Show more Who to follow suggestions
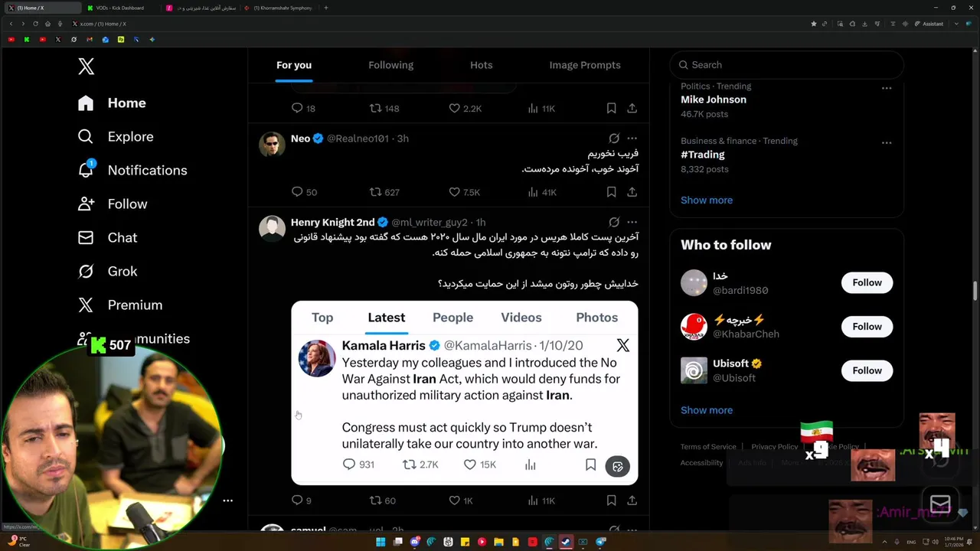980x551 pixels. pyautogui.click(x=707, y=410)
